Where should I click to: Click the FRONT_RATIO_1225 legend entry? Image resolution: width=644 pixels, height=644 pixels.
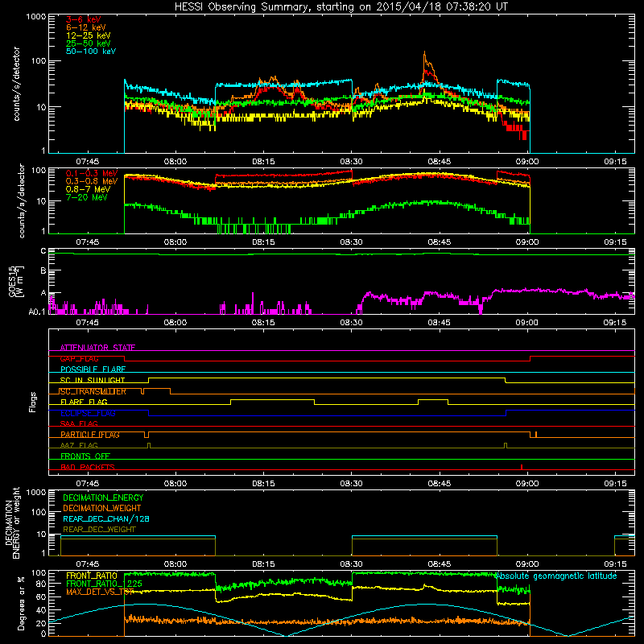(x=104, y=584)
